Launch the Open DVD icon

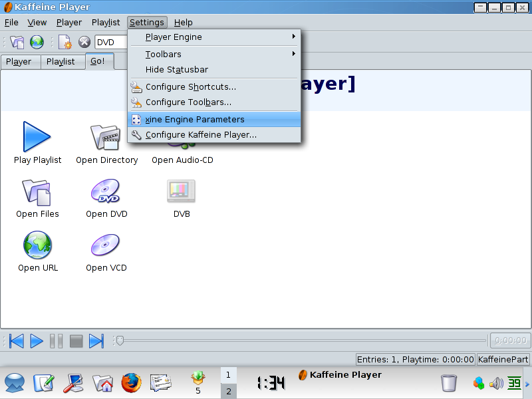click(106, 192)
